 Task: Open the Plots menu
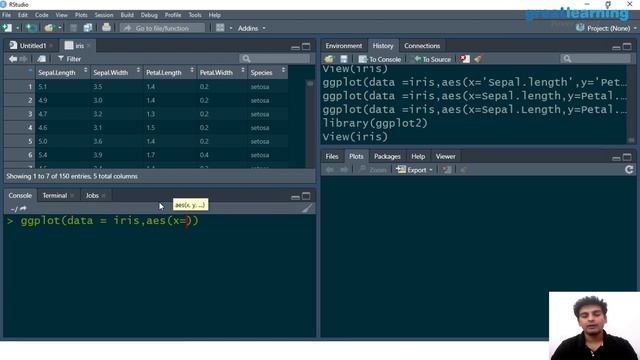pos(81,15)
